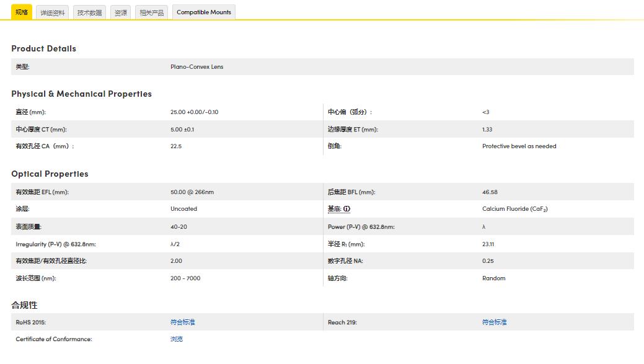Click the Protective bevel as needed text
This screenshot has width=644, height=364.
(x=519, y=146)
